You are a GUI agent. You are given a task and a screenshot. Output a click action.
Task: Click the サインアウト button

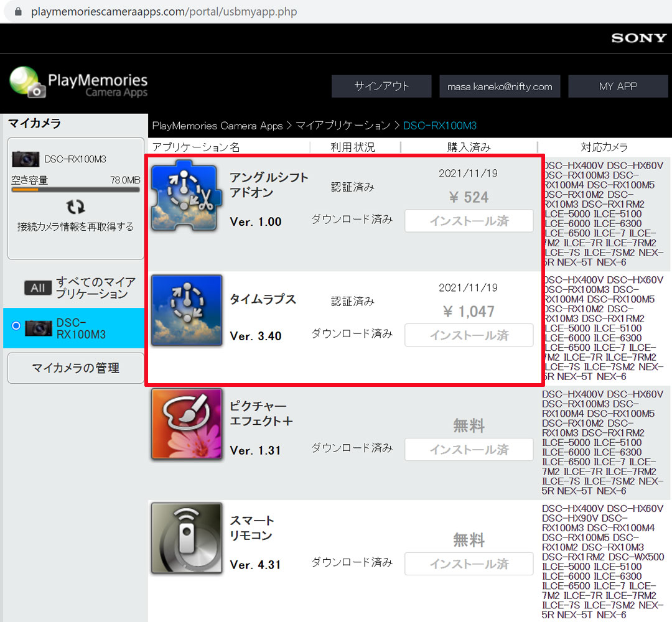tap(381, 86)
